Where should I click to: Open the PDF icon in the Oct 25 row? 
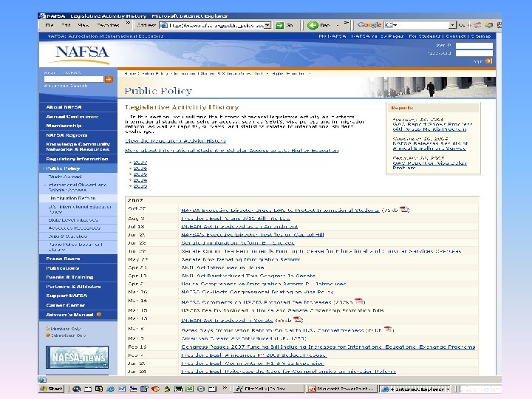coord(403,209)
